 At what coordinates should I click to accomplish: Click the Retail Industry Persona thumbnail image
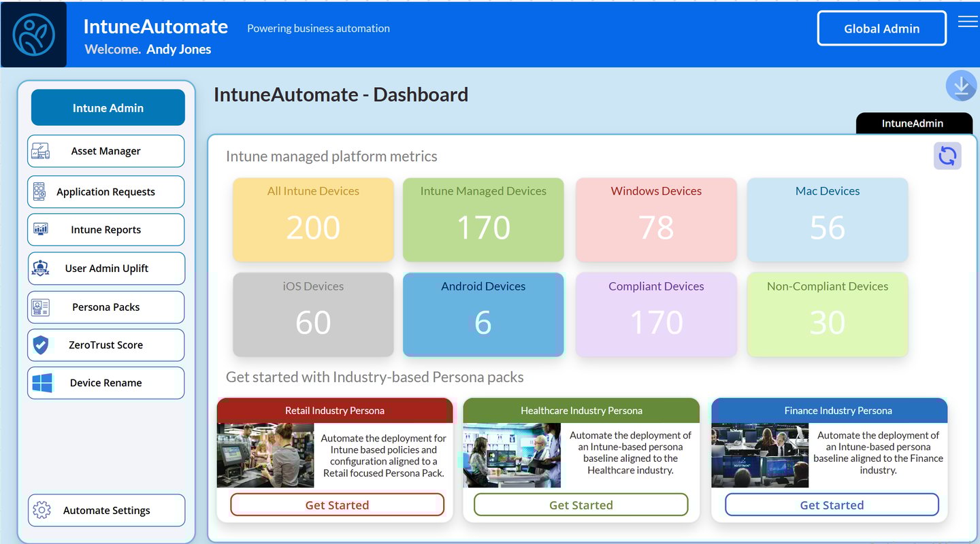tap(265, 456)
